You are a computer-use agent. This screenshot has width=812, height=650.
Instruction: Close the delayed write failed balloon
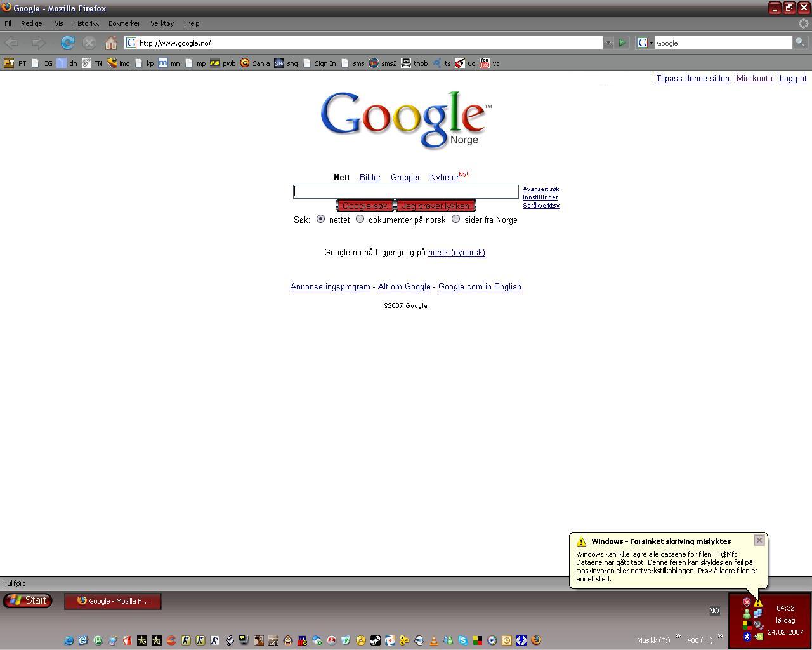pyautogui.click(x=759, y=540)
